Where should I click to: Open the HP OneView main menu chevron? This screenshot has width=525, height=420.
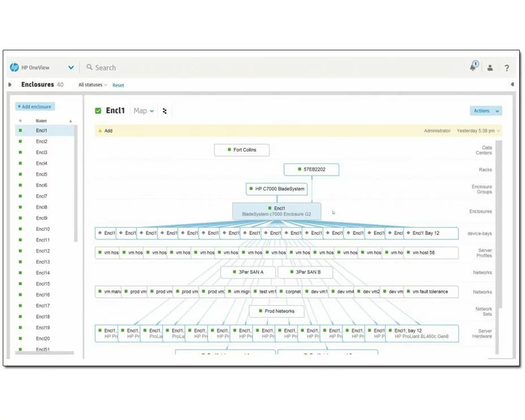71,67
